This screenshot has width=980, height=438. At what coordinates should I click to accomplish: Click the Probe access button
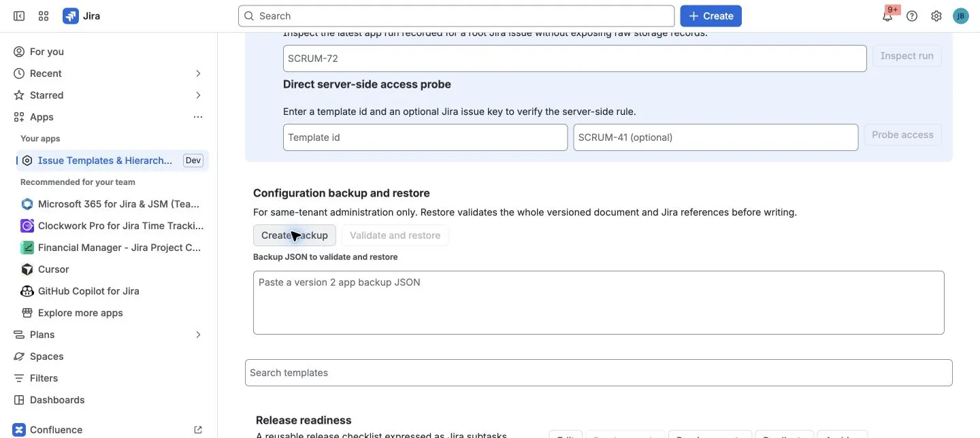tap(902, 135)
